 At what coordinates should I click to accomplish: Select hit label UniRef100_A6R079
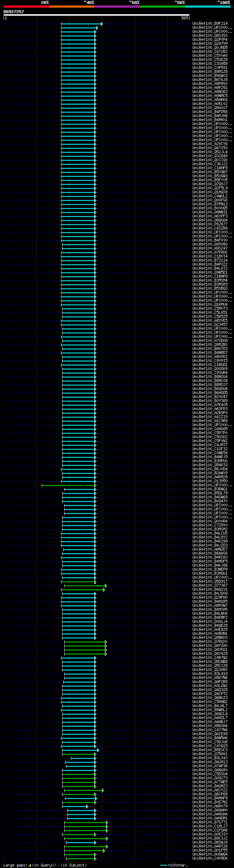click(x=210, y=806)
